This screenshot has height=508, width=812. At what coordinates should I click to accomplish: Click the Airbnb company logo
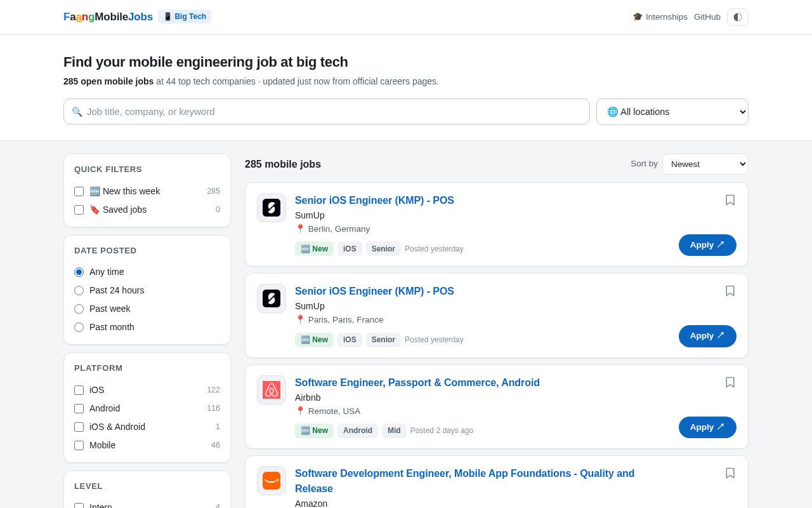(272, 390)
